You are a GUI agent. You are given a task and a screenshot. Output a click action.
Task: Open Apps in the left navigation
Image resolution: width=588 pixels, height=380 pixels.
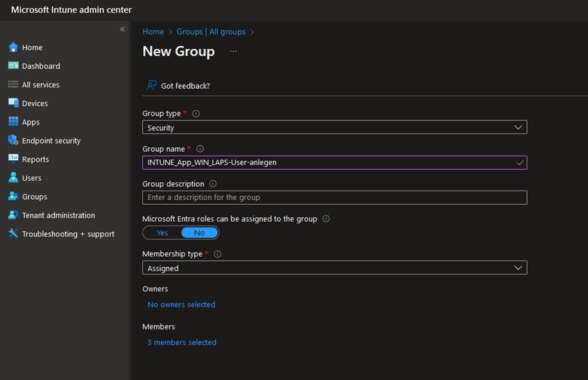30,122
